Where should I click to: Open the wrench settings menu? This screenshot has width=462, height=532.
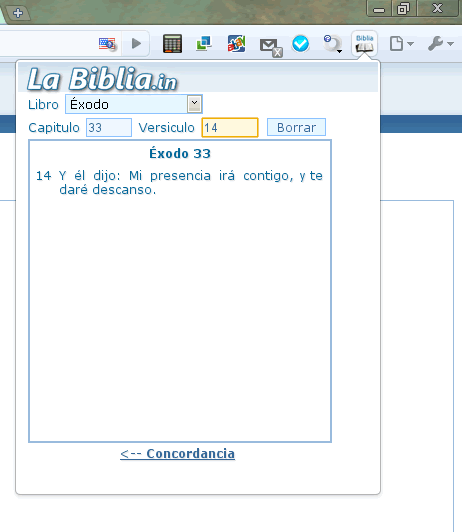[x=440, y=44]
